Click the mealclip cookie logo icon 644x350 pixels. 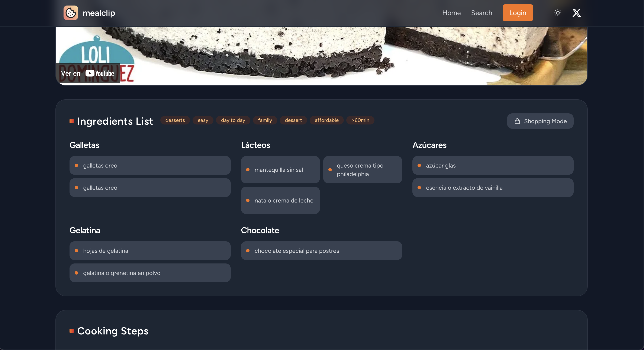71,13
